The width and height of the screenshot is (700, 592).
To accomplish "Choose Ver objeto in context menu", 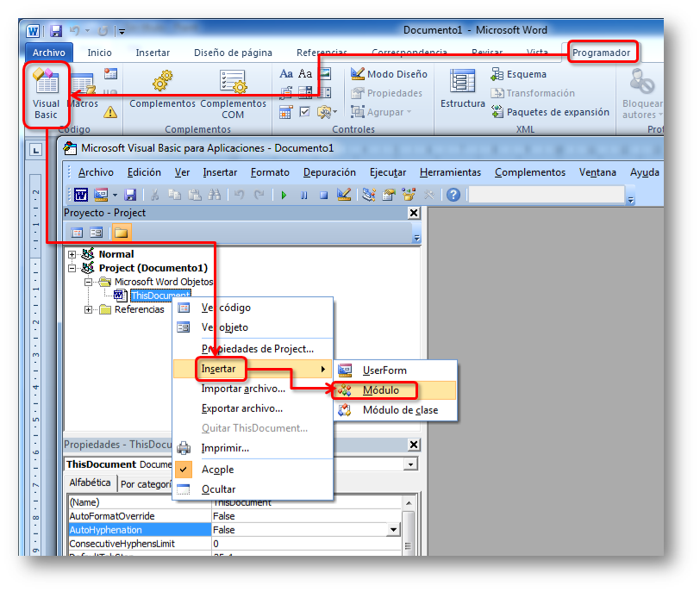I will pyautogui.click(x=253, y=327).
